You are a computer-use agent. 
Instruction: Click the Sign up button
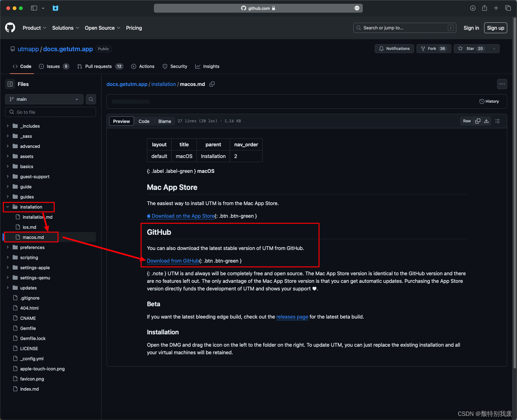click(x=496, y=28)
